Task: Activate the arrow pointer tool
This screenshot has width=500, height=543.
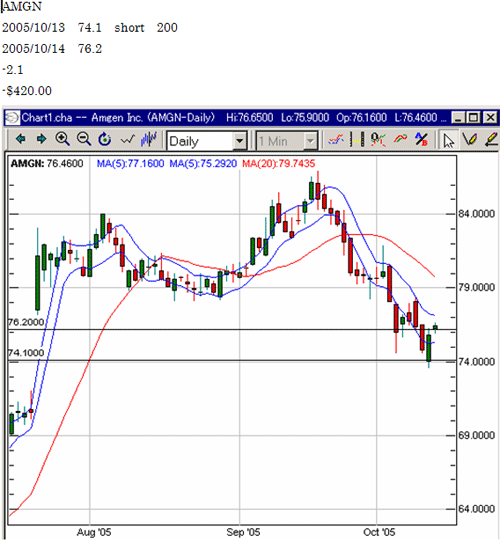Action: (448, 140)
